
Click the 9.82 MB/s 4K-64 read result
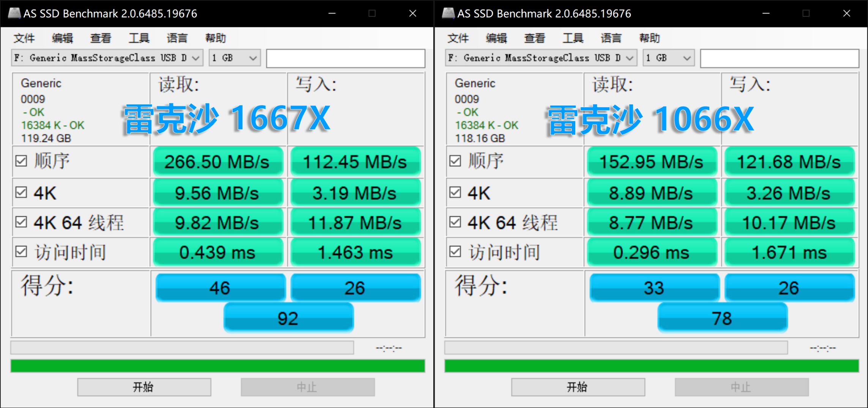(218, 222)
